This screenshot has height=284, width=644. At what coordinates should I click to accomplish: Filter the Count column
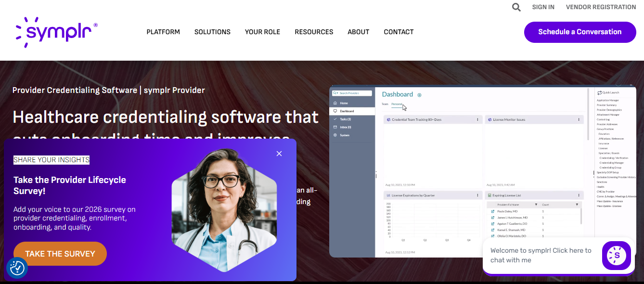[x=577, y=205]
